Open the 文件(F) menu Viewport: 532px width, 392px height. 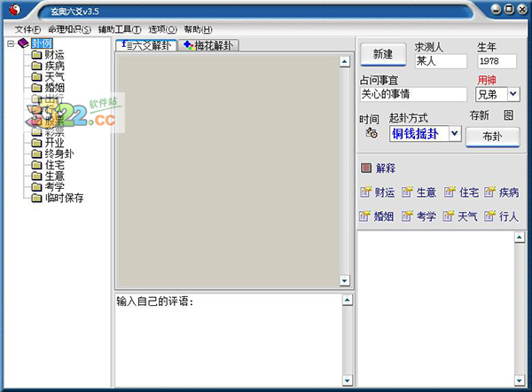[x=27, y=29]
